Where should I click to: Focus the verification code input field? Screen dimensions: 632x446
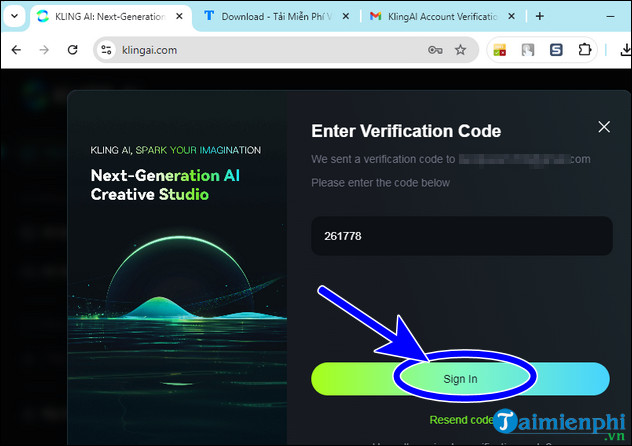point(462,236)
